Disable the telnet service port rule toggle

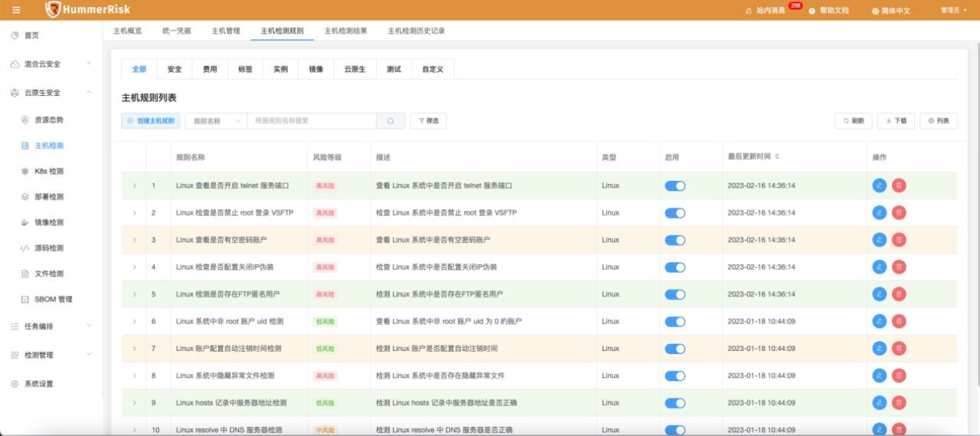click(675, 185)
